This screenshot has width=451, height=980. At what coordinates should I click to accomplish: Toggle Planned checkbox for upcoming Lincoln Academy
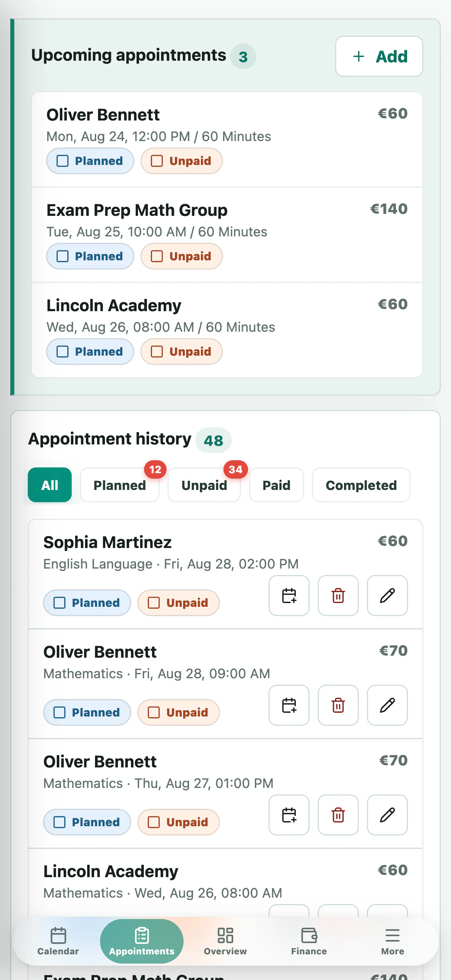tap(63, 352)
